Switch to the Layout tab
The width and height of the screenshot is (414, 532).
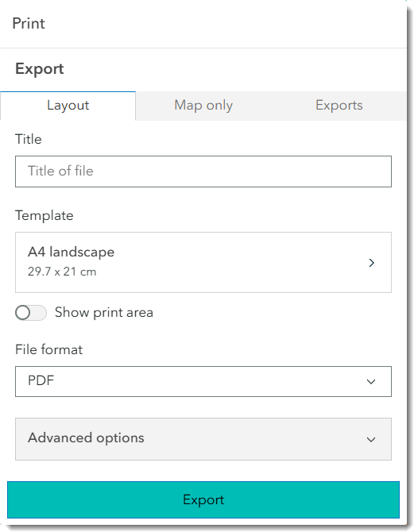68,106
